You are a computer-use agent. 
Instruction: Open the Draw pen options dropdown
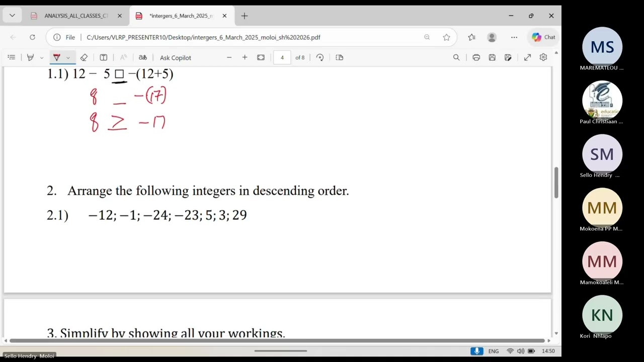coord(68,58)
